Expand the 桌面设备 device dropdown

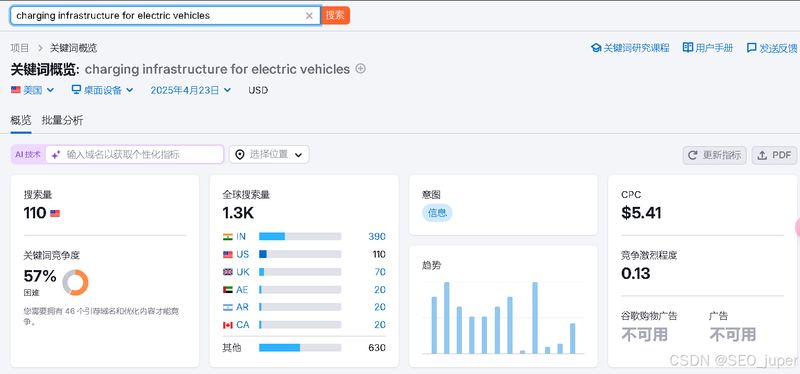(103, 90)
